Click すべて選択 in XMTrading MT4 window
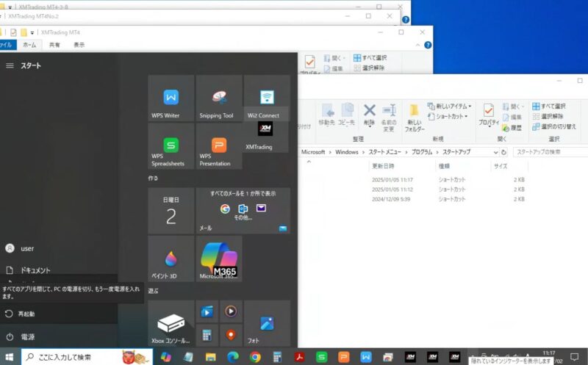 click(370, 58)
